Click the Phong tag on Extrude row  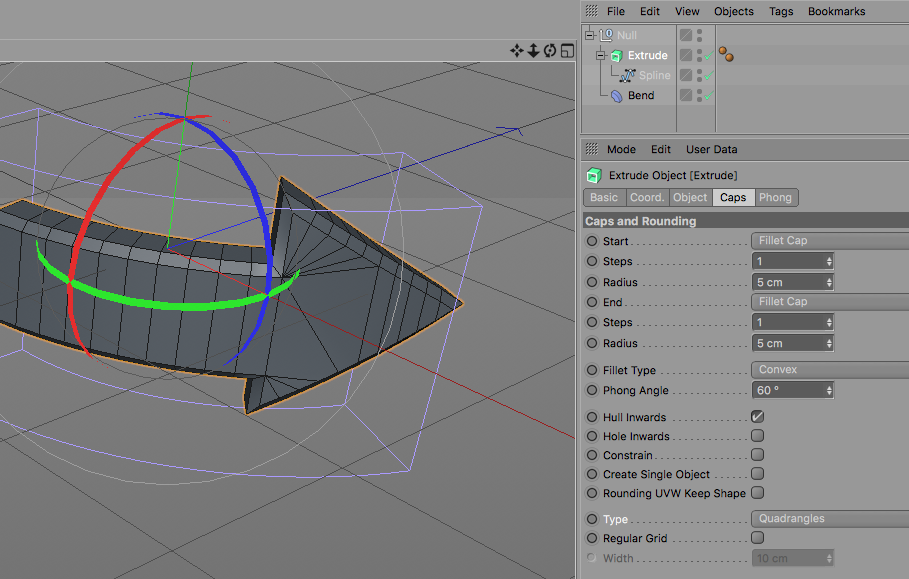click(x=725, y=56)
